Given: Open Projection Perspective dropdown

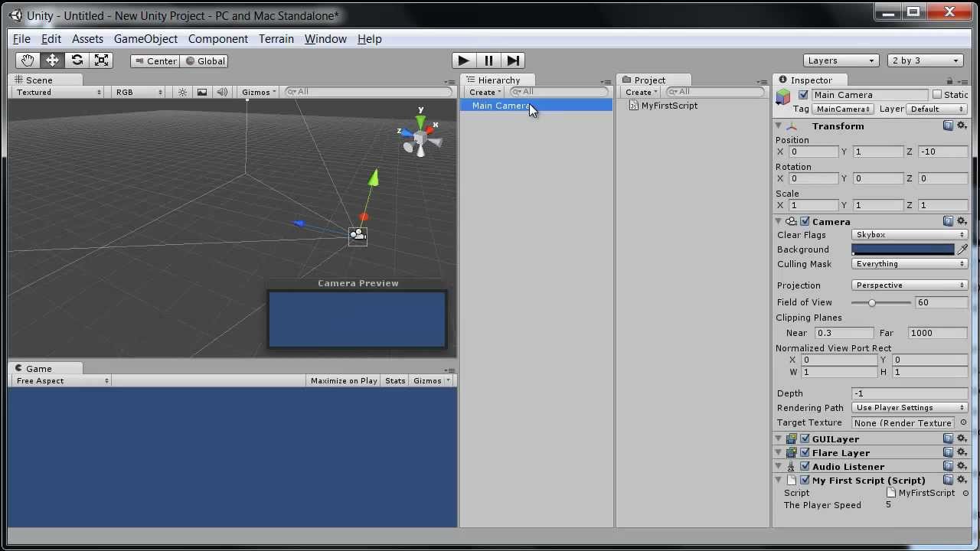Looking at the screenshot, I should coord(910,285).
